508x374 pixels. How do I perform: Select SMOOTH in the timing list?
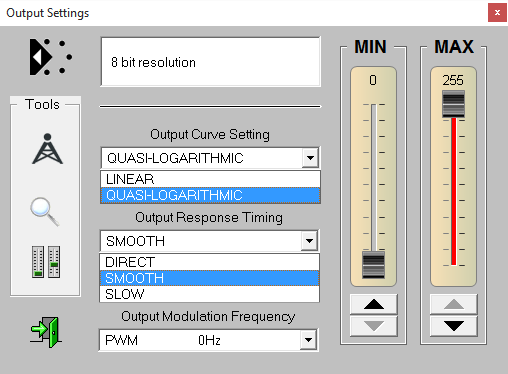210,278
